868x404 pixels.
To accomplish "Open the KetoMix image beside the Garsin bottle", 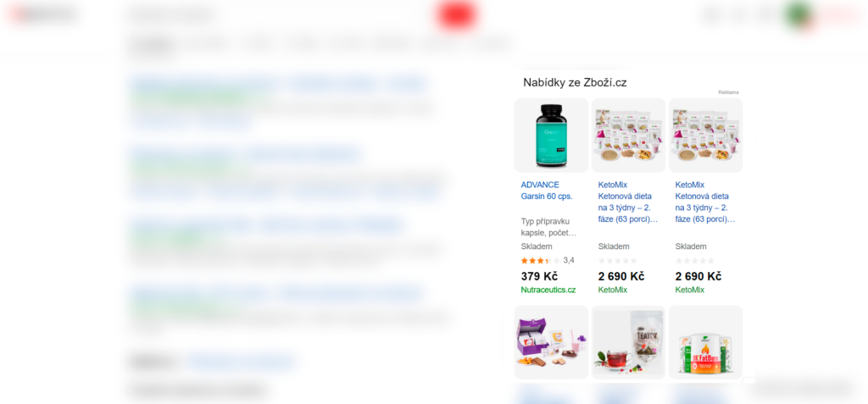I will coord(628,136).
